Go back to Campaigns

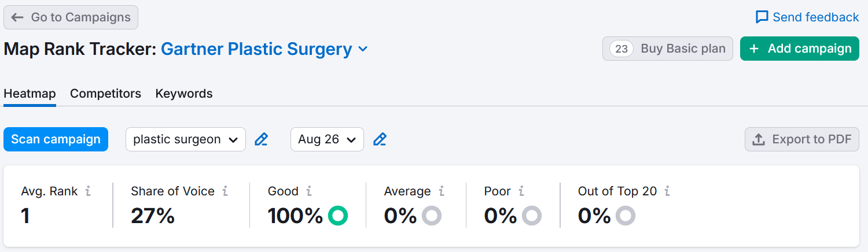(71, 17)
